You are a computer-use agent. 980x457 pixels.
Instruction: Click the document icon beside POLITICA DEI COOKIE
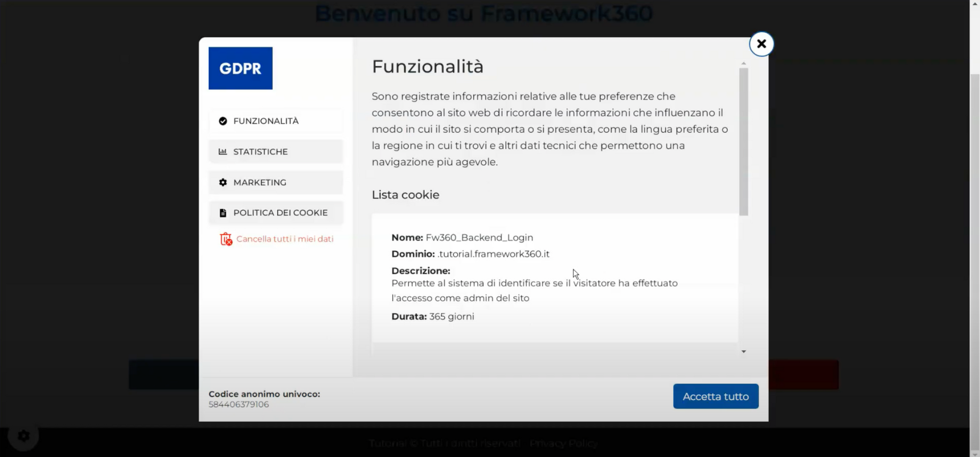pyautogui.click(x=223, y=212)
